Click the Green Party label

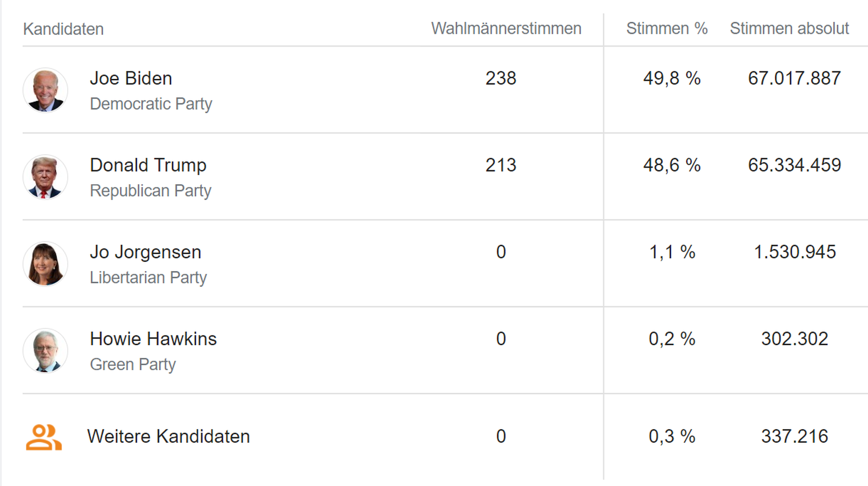132,364
